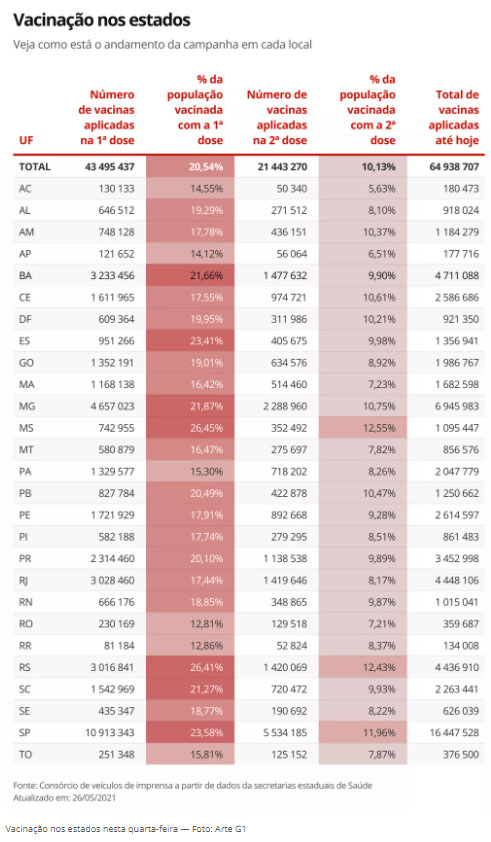Click the UF column header
This screenshot has width=491, height=842.
[26, 140]
